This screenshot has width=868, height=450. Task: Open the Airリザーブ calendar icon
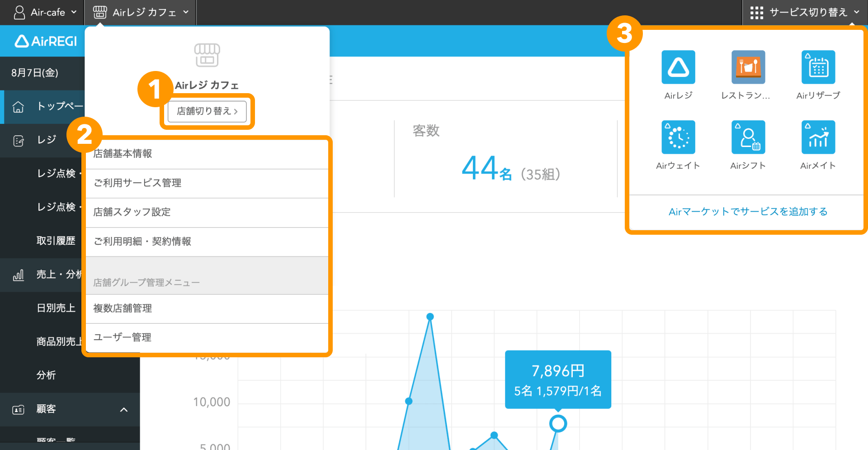click(x=818, y=67)
